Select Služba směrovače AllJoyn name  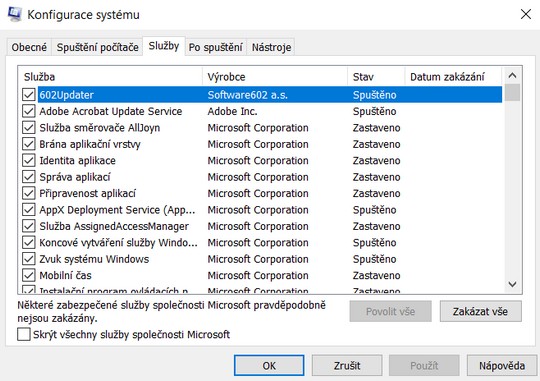pos(100,128)
